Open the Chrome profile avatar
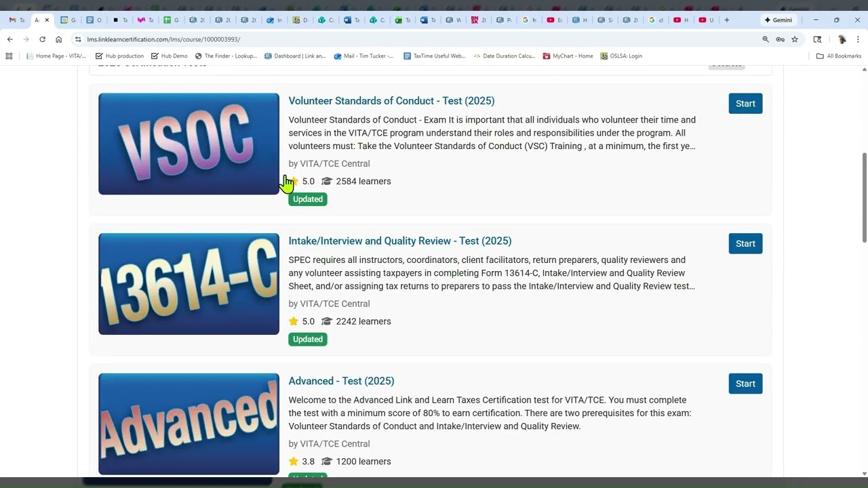Image resolution: width=868 pixels, height=488 pixels. pos(842,39)
